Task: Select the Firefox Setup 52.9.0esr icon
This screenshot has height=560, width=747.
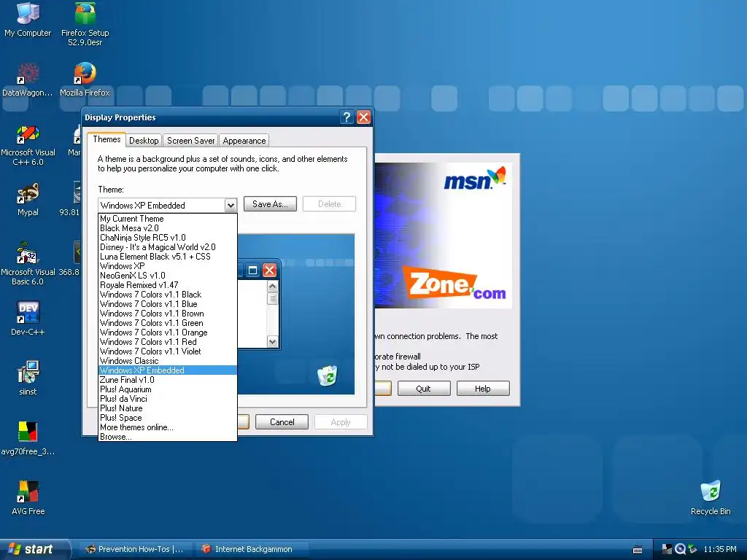Action: [85, 24]
